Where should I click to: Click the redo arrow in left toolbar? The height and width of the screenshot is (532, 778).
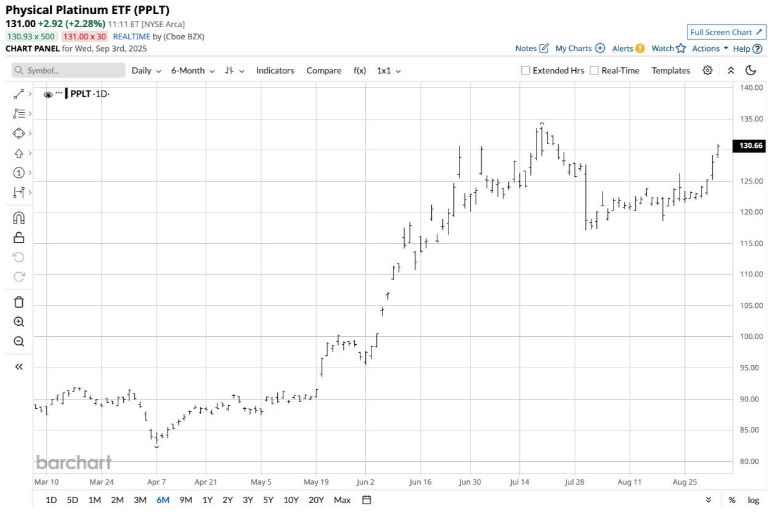click(18, 276)
